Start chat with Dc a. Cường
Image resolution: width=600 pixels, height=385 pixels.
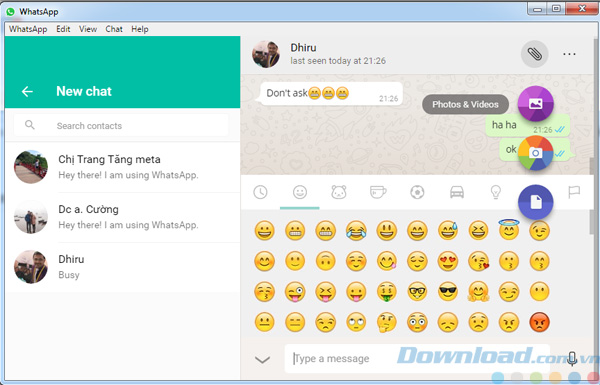[122, 217]
